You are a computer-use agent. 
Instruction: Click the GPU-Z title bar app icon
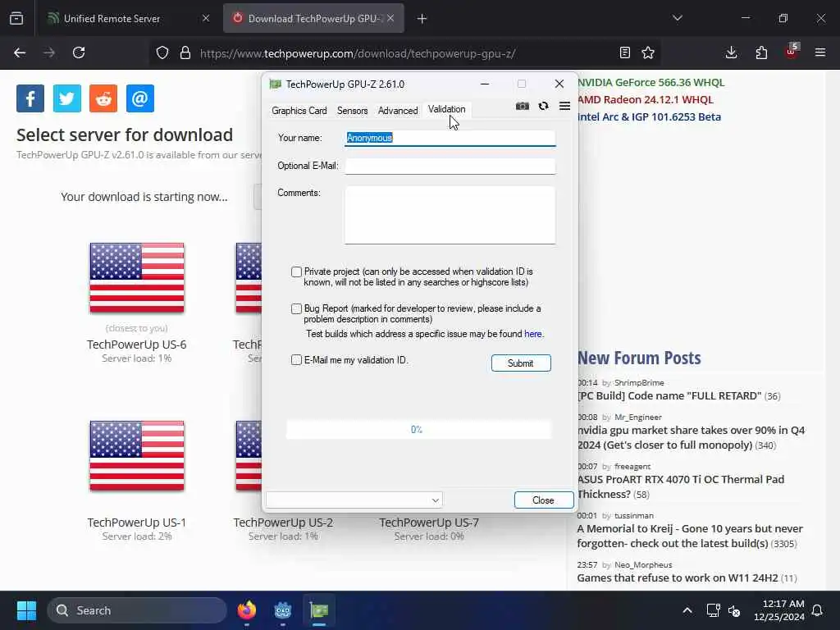pos(276,84)
